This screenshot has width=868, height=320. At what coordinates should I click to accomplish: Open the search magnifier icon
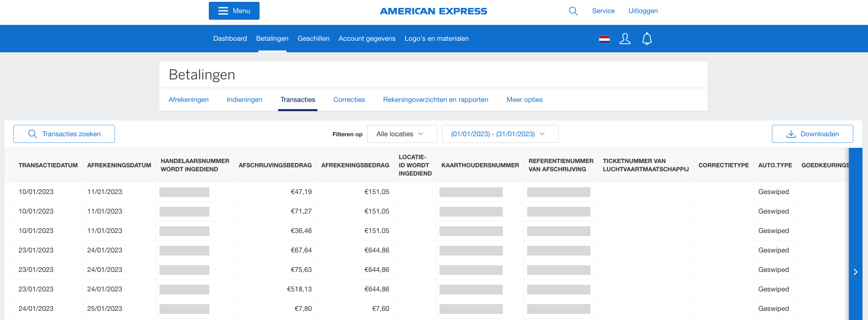(x=573, y=11)
